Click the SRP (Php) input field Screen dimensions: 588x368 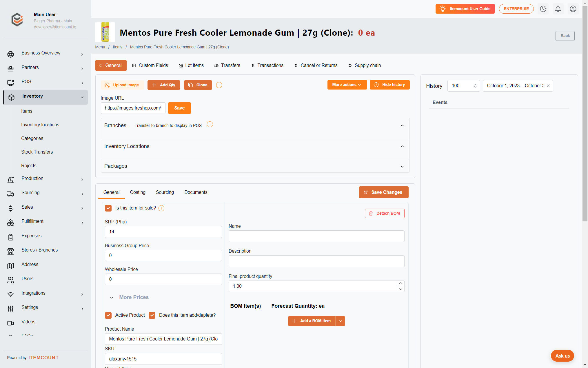(x=163, y=232)
